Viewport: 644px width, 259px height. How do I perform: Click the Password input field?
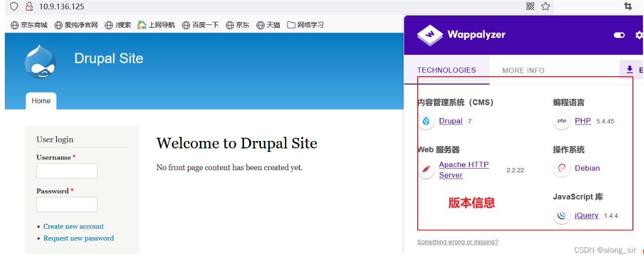pyautogui.click(x=67, y=204)
